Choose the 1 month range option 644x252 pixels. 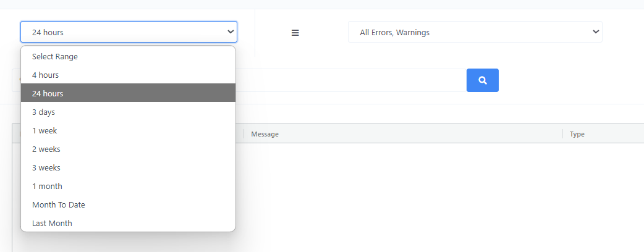pos(128,187)
